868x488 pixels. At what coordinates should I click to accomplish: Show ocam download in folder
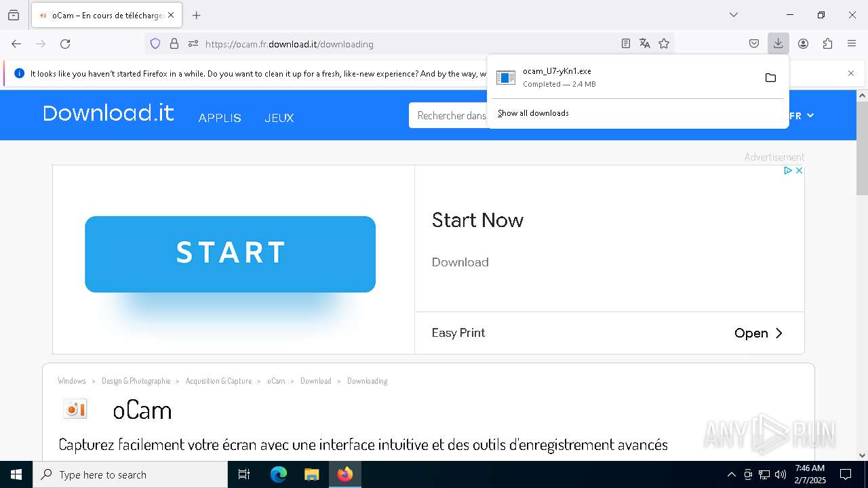[770, 78]
